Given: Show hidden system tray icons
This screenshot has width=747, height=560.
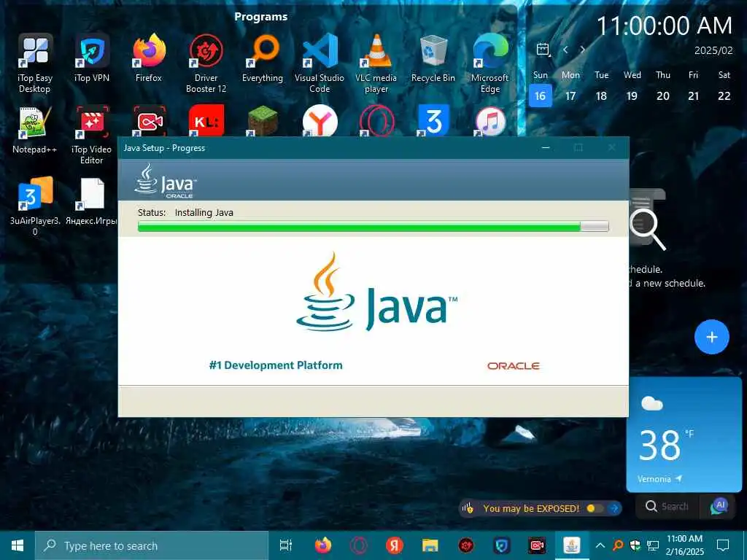Looking at the screenshot, I should tap(600, 545).
